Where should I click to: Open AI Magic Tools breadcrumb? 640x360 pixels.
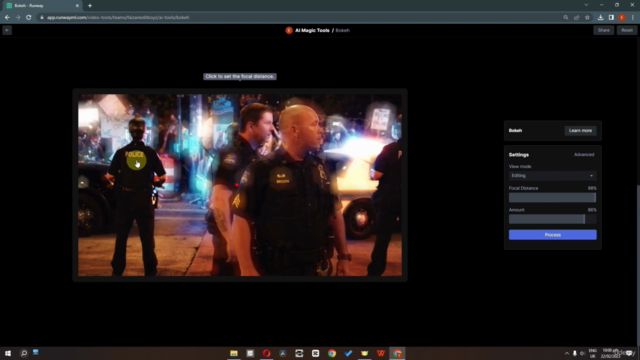pos(312,30)
